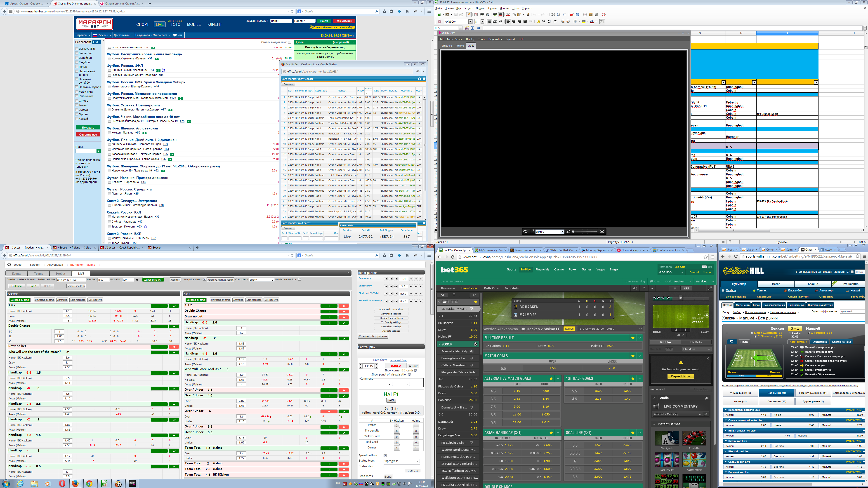Click the Bold icon in Calc formatting toolbar

click(490, 21)
